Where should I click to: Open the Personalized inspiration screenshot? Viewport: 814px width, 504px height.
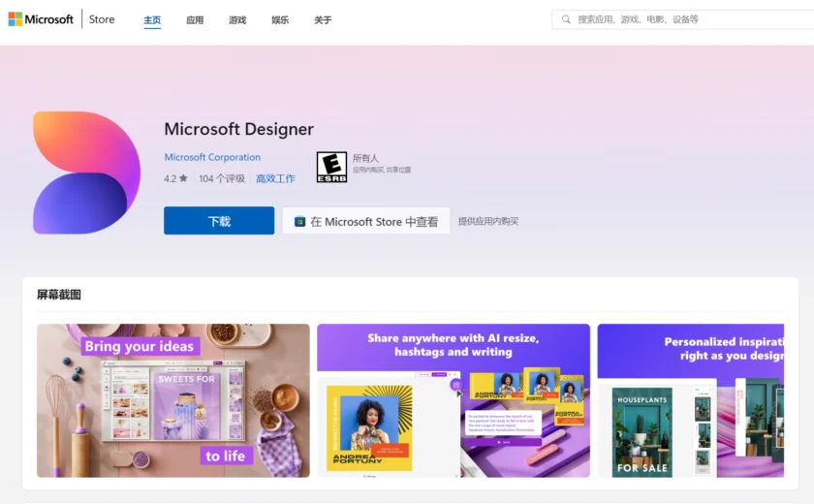tap(690, 400)
